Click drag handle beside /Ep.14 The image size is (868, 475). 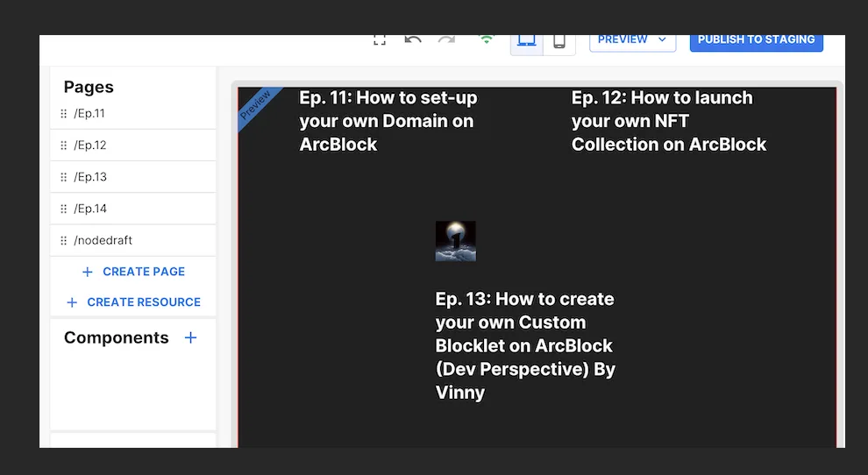(x=64, y=209)
